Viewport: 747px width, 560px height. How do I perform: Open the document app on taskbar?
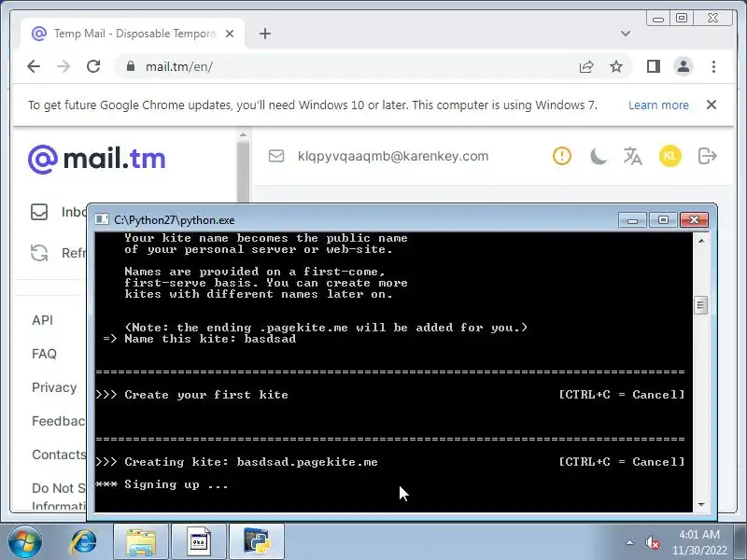point(199,541)
